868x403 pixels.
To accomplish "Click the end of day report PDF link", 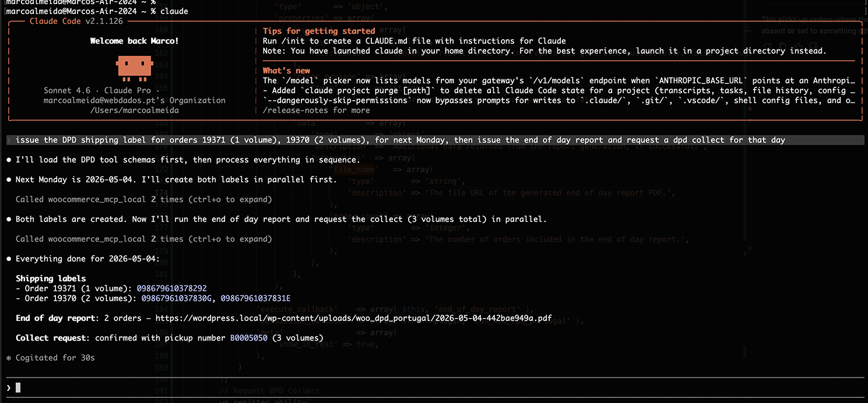I will (x=353, y=318).
